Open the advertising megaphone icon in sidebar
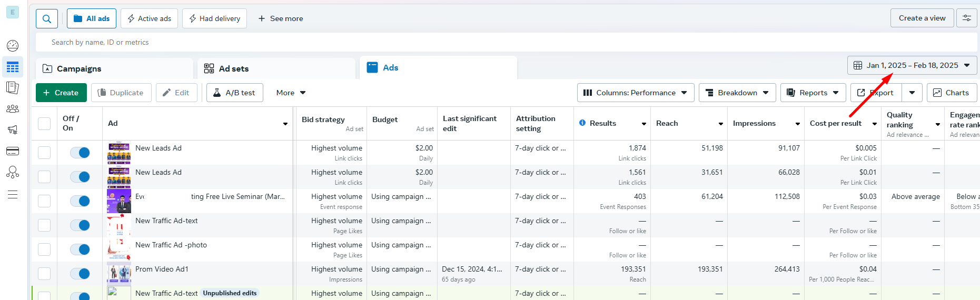This screenshot has height=300, width=980. pos(13,130)
